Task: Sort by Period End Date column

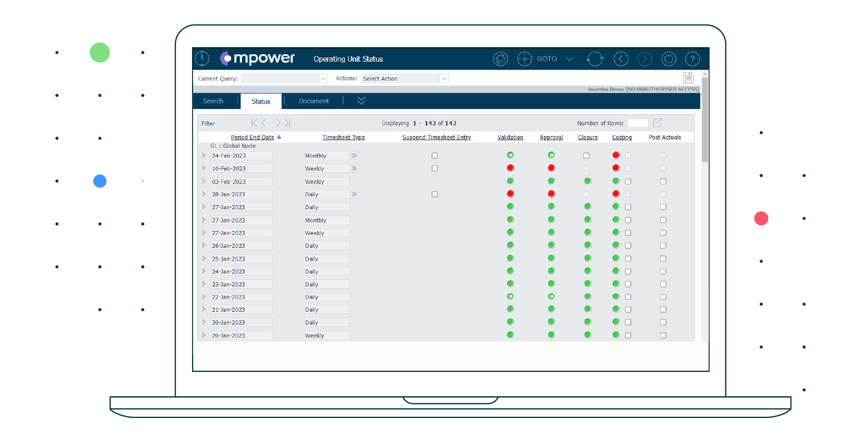Action: [252, 138]
